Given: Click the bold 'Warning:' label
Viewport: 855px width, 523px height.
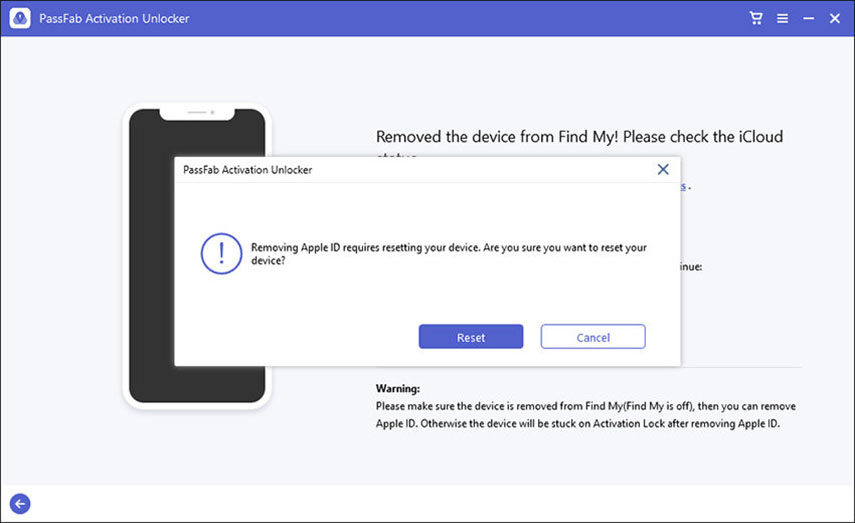Looking at the screenshot, I should pos(398,388).
